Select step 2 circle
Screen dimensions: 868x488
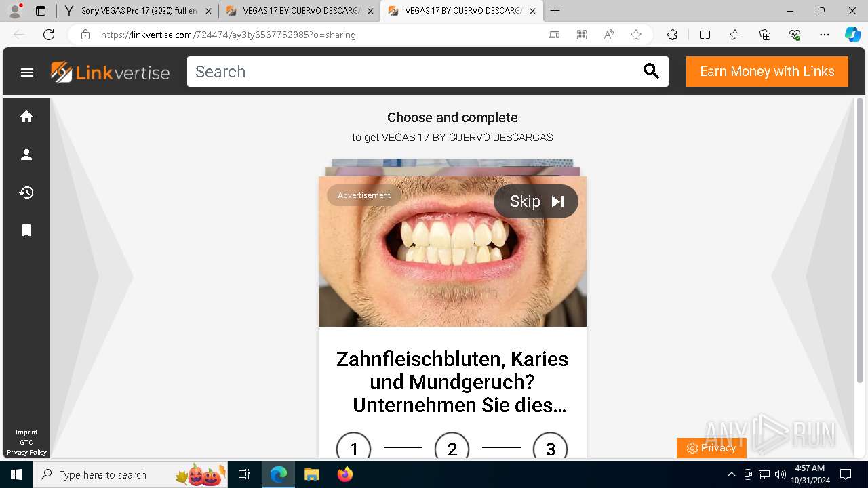(452, 447)
